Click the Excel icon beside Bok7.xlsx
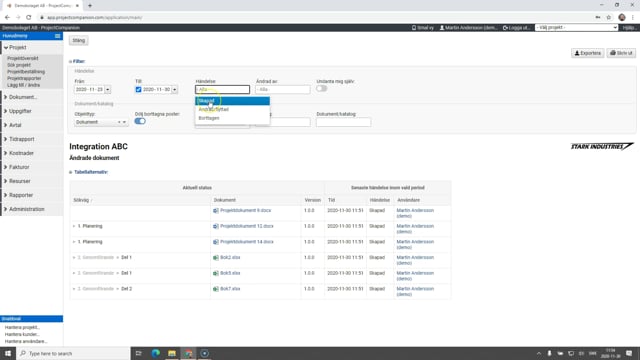640x360 pixels. pyautogui.click(x=216, y=289)
